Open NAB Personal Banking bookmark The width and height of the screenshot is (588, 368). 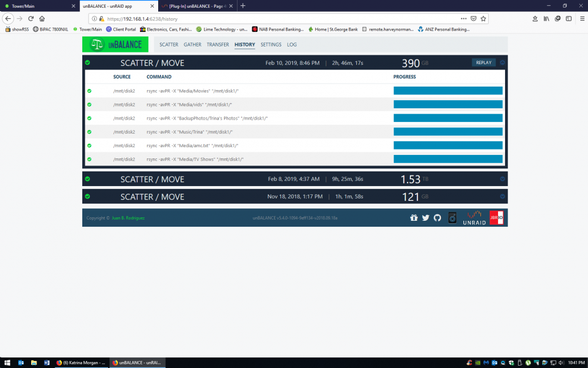pos(278,29)
